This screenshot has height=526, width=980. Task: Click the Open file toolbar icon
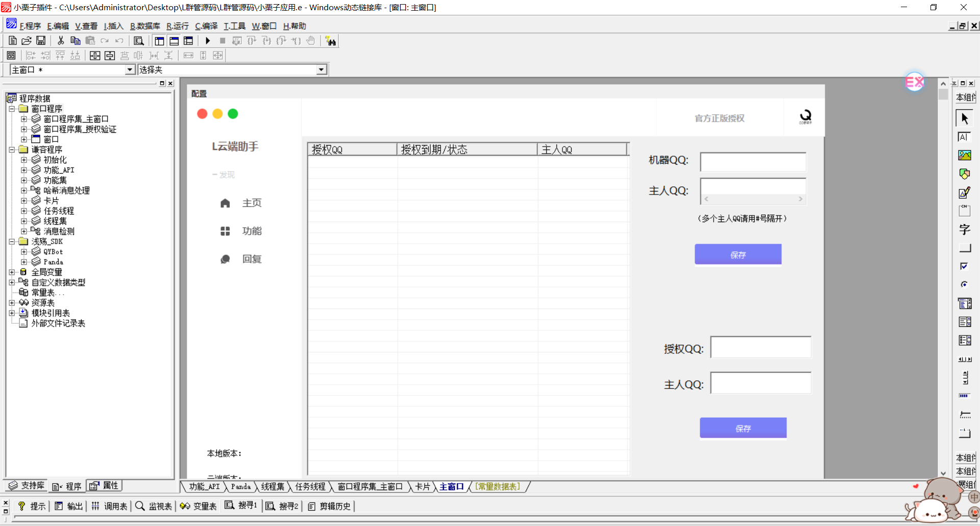point(27,41)
